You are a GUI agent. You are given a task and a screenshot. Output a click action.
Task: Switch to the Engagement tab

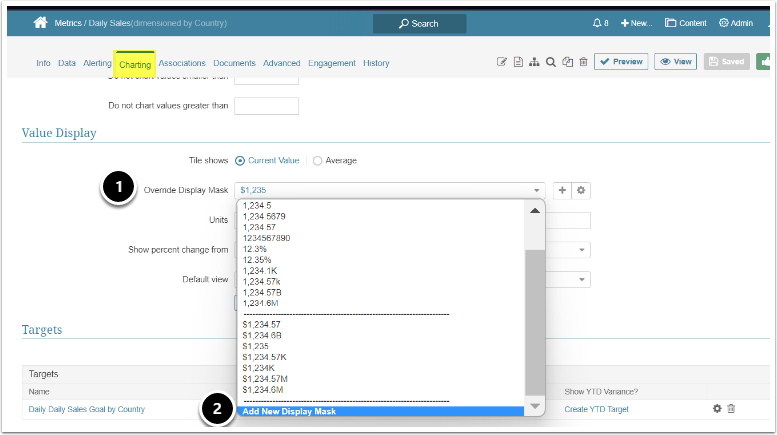click(x=332, y=63)
